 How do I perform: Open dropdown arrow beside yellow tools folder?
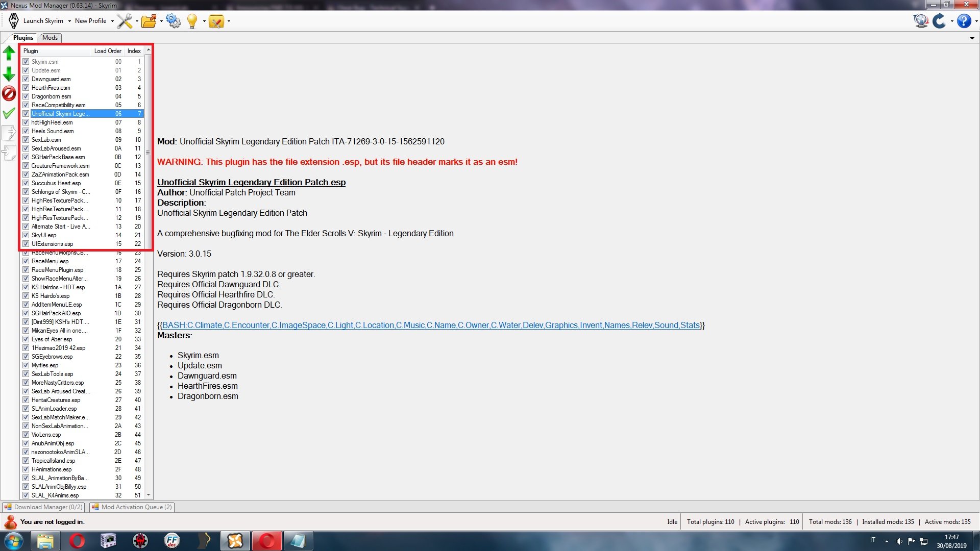(229, 21)
